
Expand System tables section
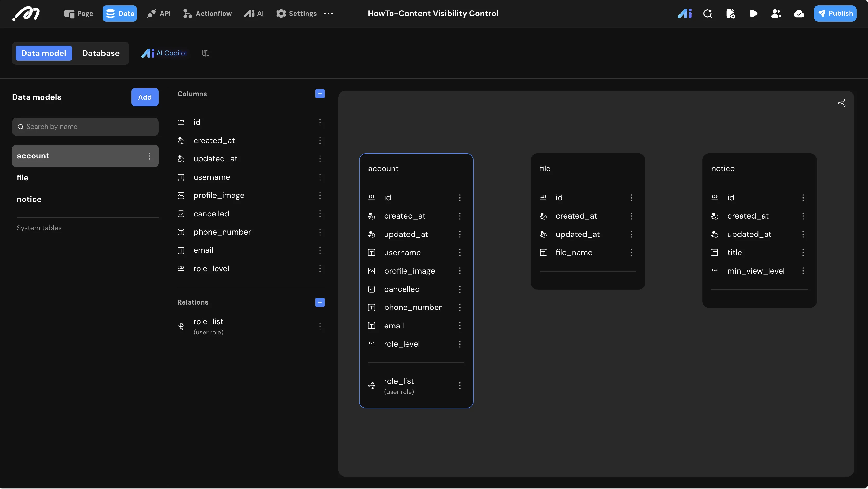click(39, 228)
